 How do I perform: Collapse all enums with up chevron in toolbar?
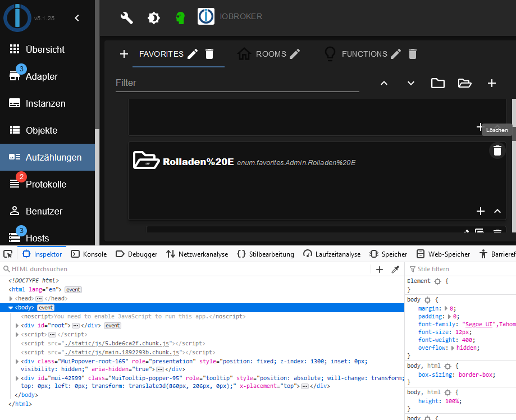pos(384,83)
